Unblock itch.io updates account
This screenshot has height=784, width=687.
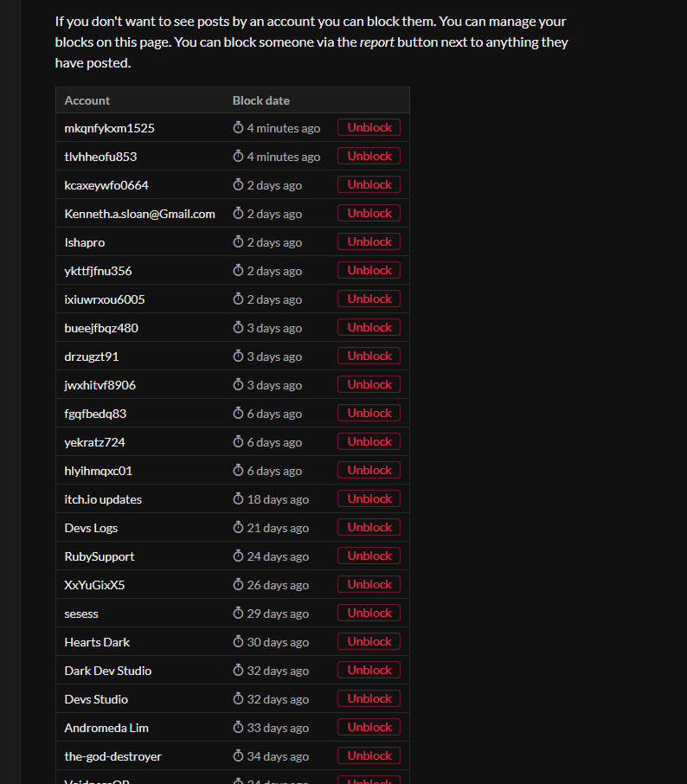pyautogui.click(x=369, y=499)
